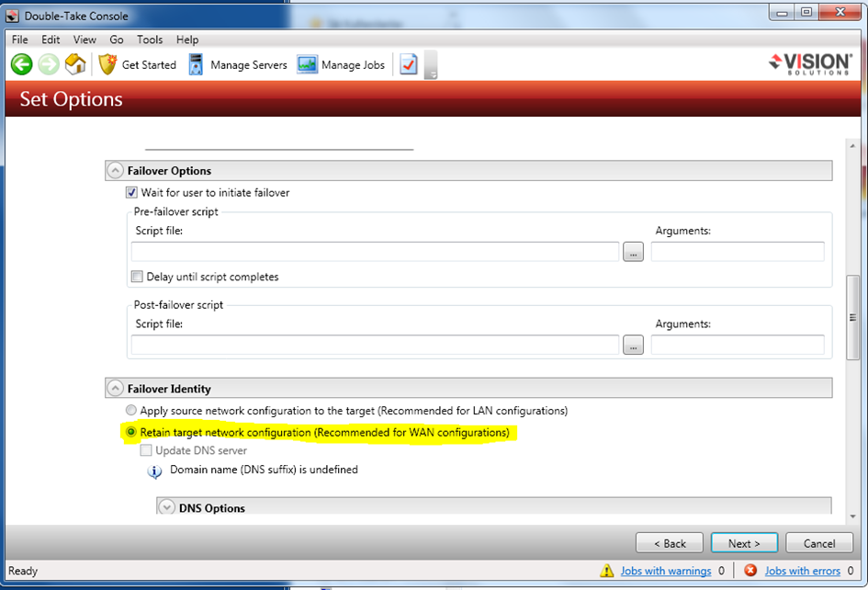This screenshot has width=868, height=590.
Task: Click the Manage Jobs monitor icon
Action: [307, 64]
